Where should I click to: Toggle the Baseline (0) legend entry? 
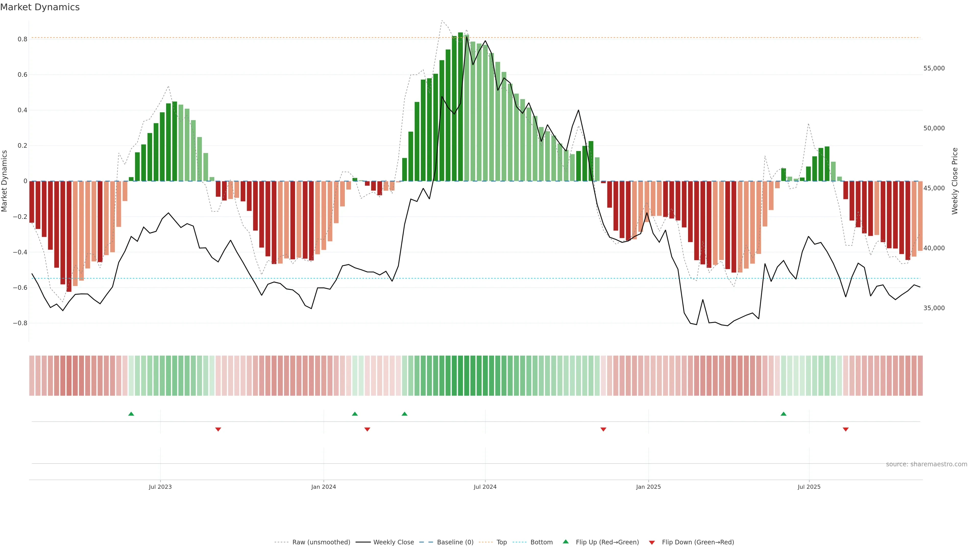[455, 542]
